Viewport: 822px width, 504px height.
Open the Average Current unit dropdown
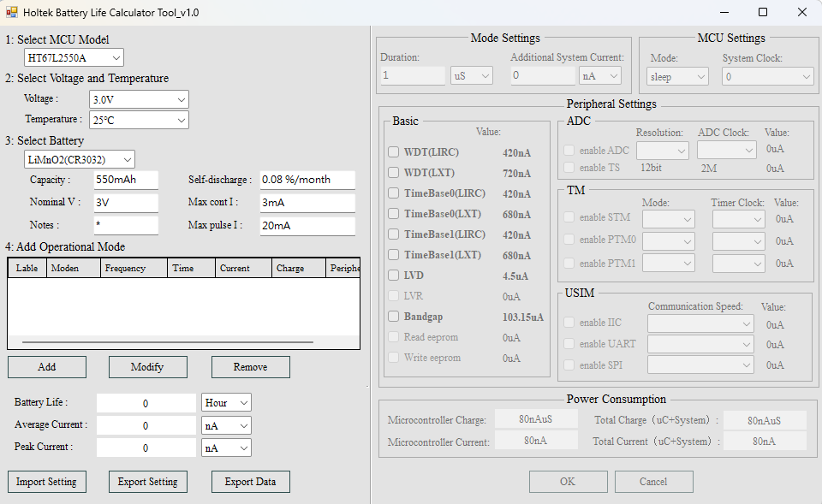tap(226, 425)
